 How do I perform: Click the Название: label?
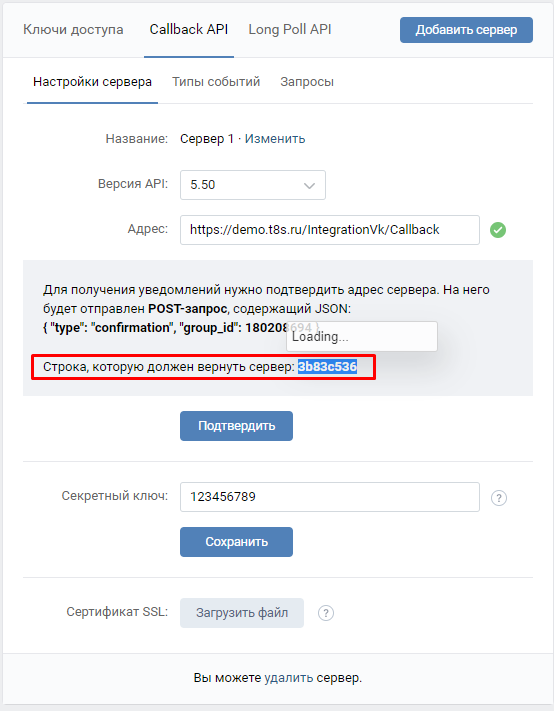point(136,139)
